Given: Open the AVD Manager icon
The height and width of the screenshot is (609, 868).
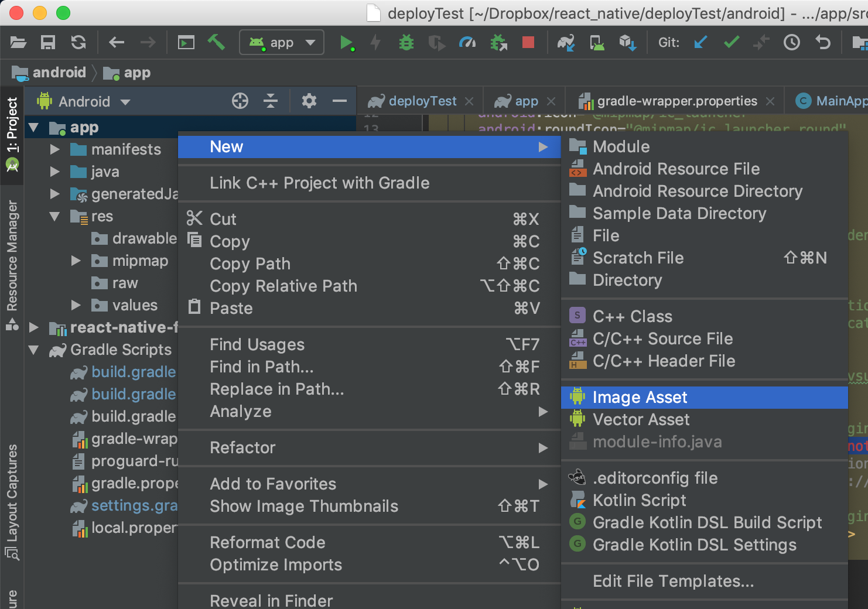Looking at the screenshot, I should click(597, 42).
